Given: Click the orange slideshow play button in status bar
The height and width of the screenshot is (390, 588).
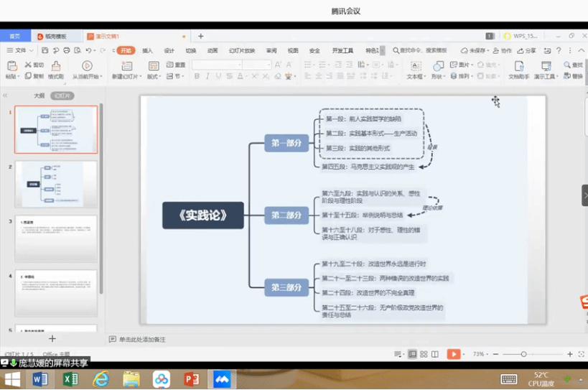Looking at the screenshot, I should [453, 354].
